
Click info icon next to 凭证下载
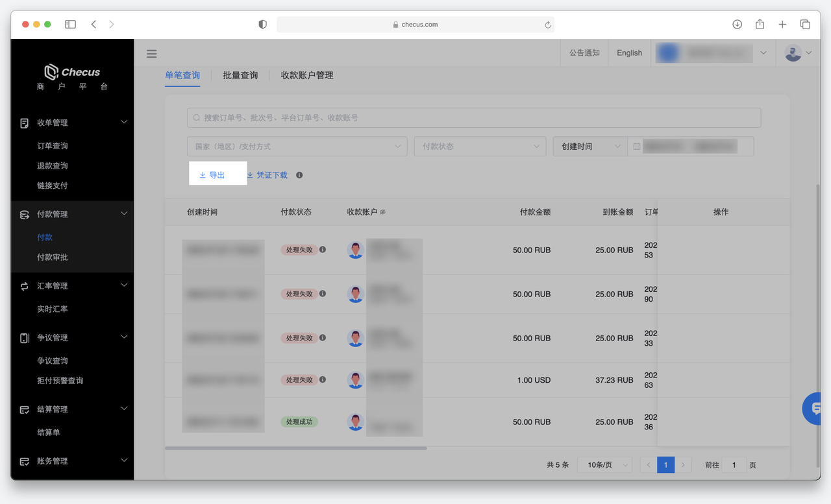click(x=299, y=175)
